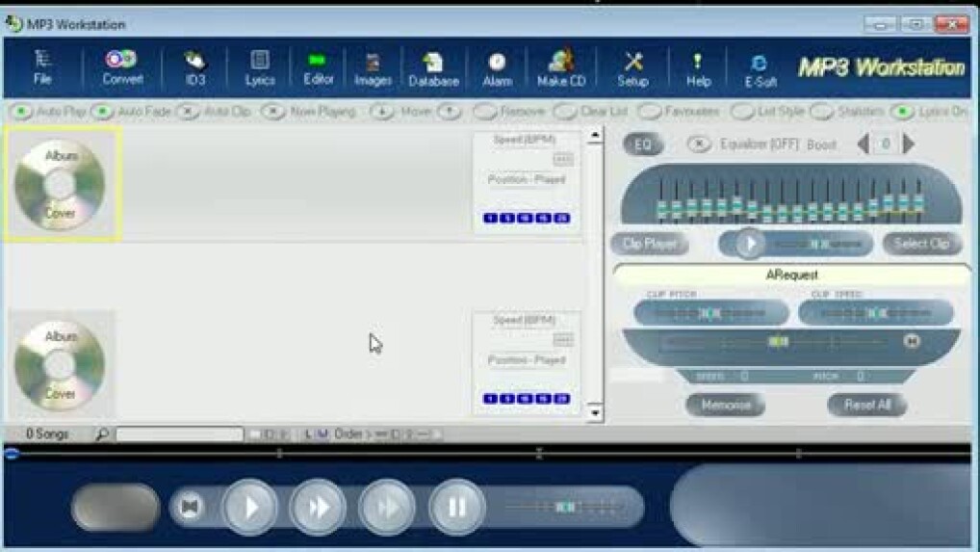The width and height of the screenshot is (980, 552).
Task: Launch the Make CD tool
Action: tap(560, 67)
